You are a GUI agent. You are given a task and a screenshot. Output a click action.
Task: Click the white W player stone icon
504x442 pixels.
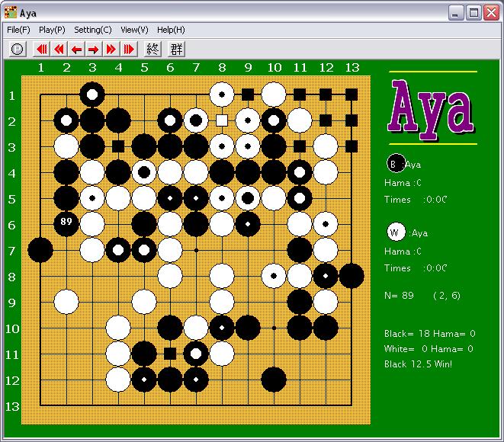396,232
